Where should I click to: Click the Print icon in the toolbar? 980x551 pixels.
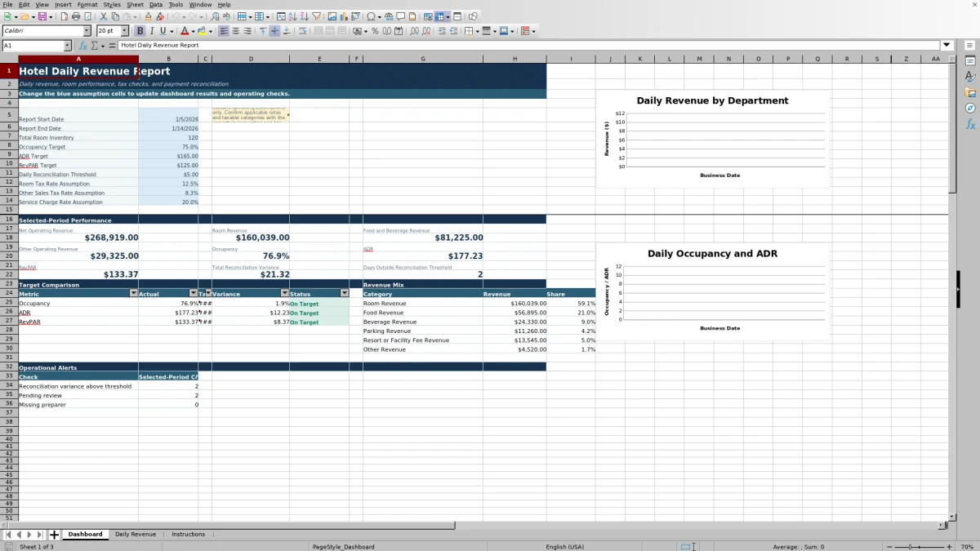coord(76,16)
